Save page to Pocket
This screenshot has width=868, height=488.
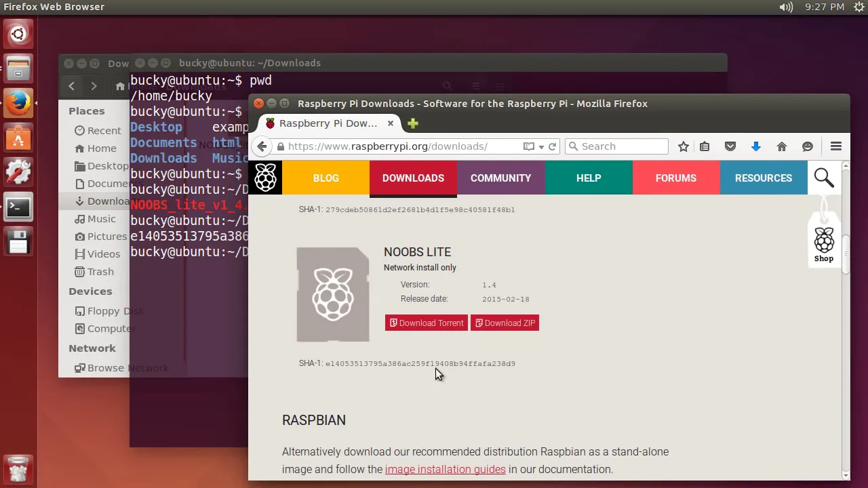(x=730, y=146)
